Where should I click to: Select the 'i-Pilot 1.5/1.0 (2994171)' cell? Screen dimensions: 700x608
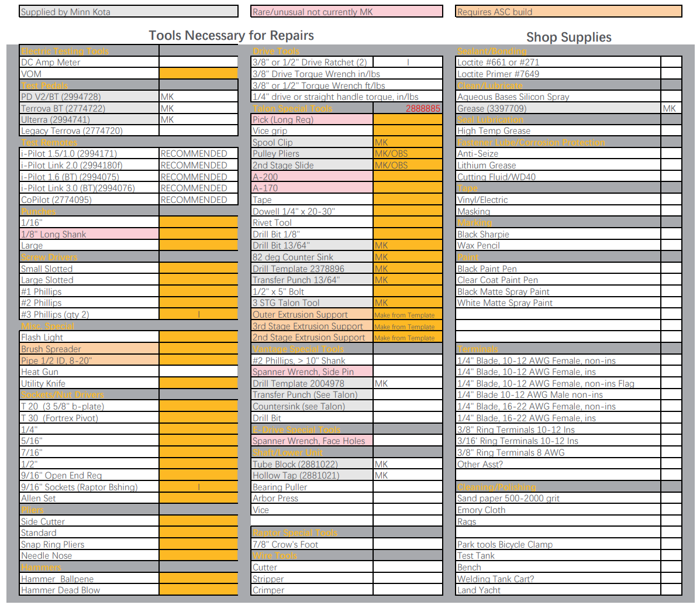pyautogui.click(x=89, y=154)
